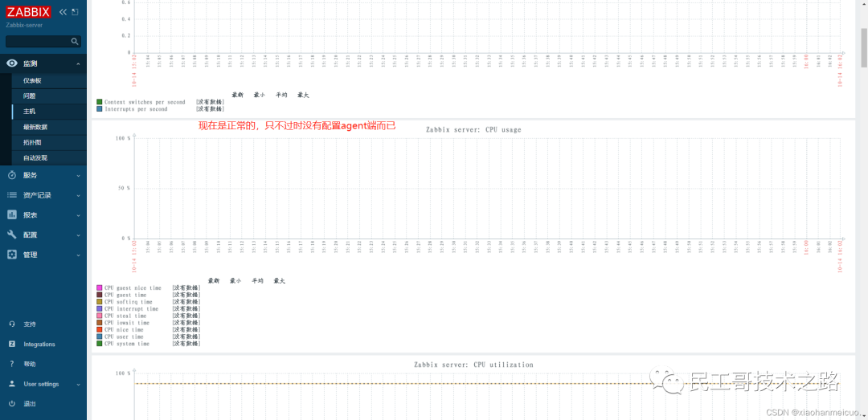
Task: Collapse the sidebar with double-arrow icon
Action: tap(63, 11)
